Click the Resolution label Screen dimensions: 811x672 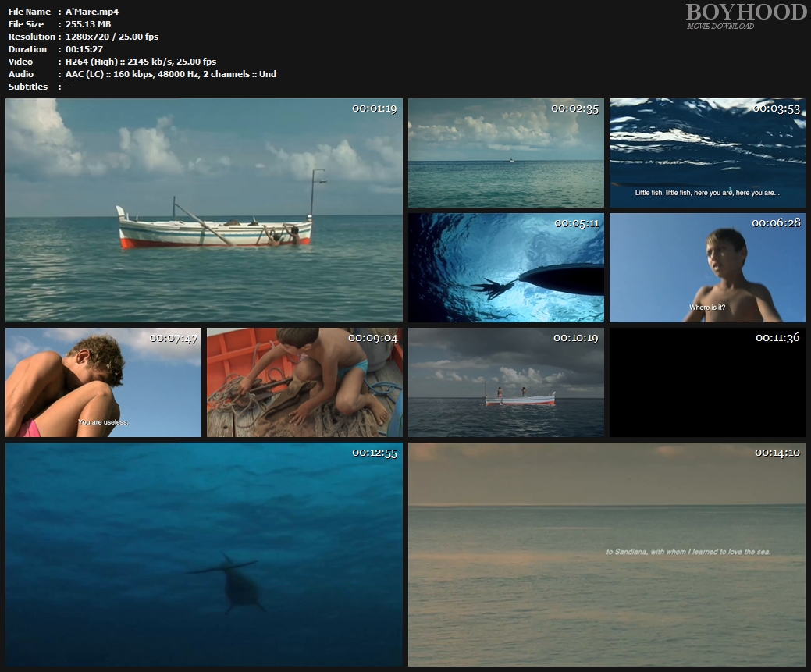point(31,36)
